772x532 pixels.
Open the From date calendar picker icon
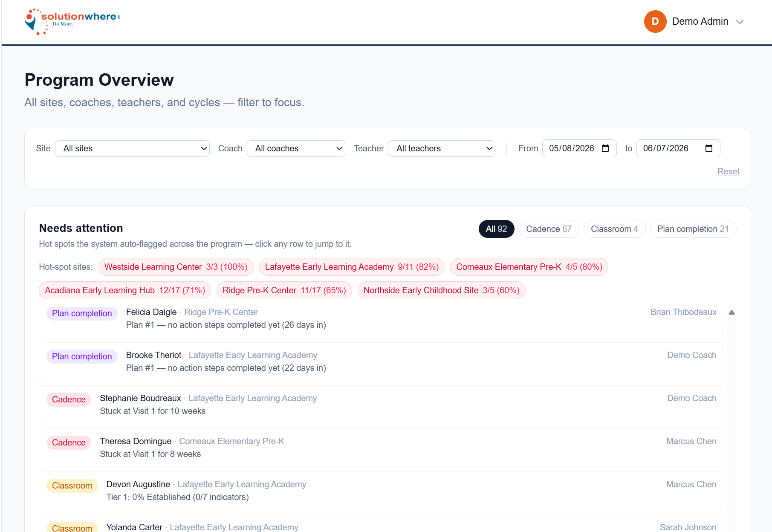[605, 148]
